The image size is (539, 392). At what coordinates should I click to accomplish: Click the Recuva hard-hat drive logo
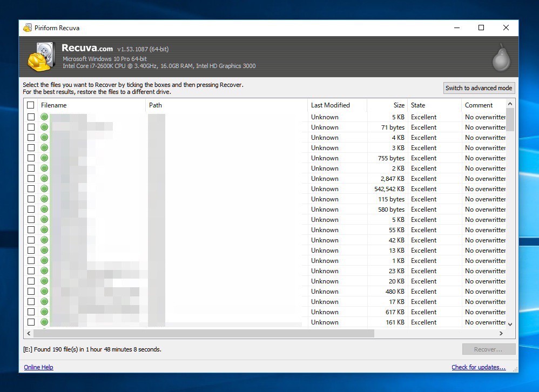tap(41, 57)
